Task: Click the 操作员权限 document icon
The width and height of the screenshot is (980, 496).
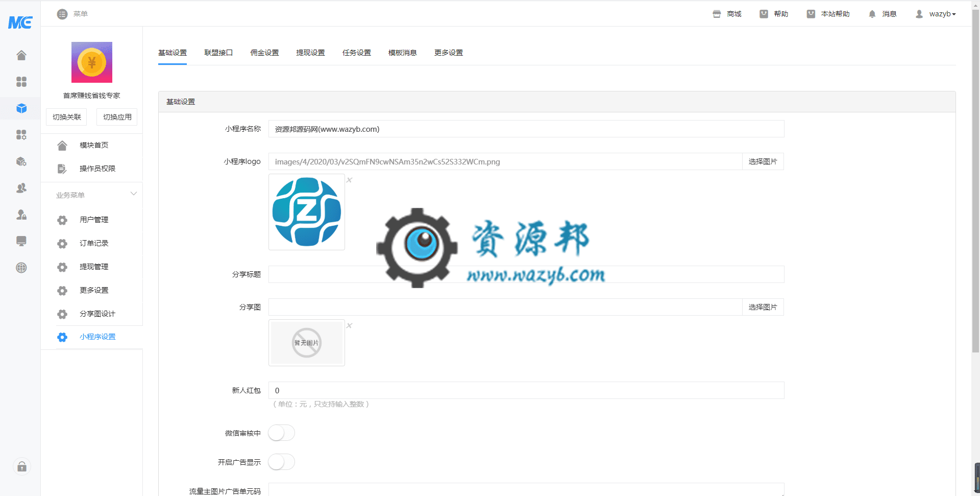Action: click(x=62, y=169)
